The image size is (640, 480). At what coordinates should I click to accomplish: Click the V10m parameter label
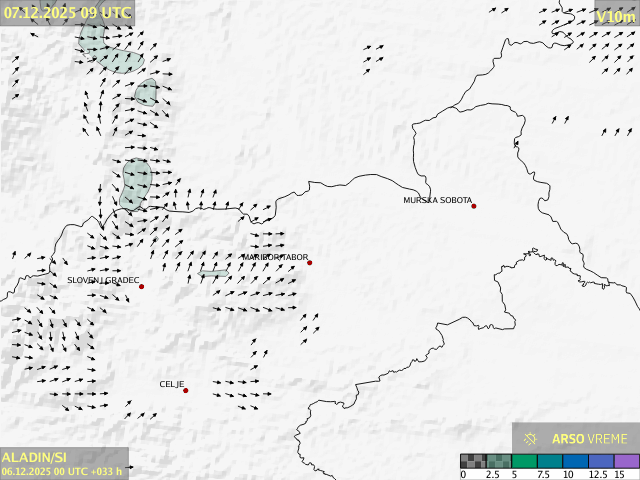(614, 16)
